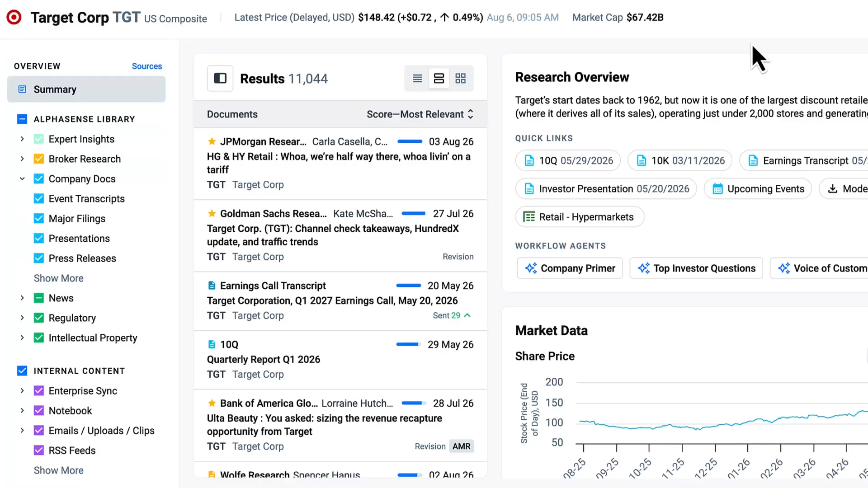Uncheck the Internal Content checkbox
The image size is (868, 488).
click(x=22, y=371)
